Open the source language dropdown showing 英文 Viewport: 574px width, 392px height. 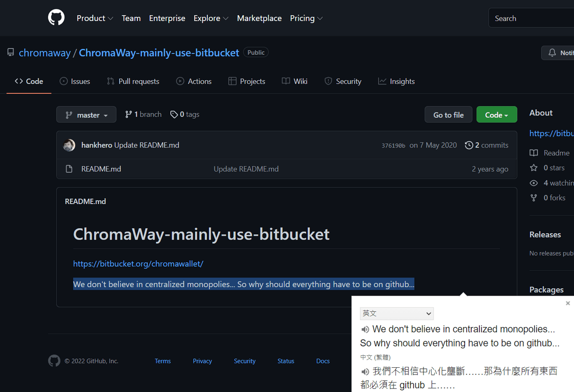pyautogui.click(x=397, y=313)
